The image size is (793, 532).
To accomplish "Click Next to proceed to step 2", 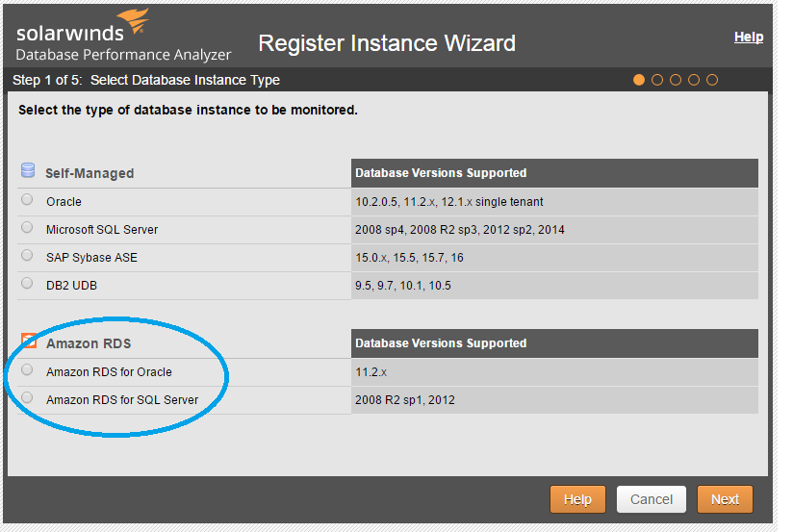I will click(725, 499).
